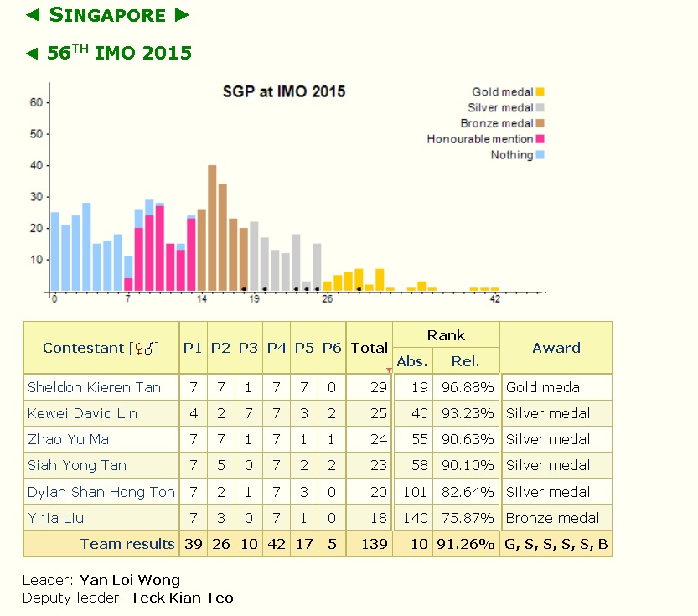Toggle the Silver medal legend entry

click(504, 107)
